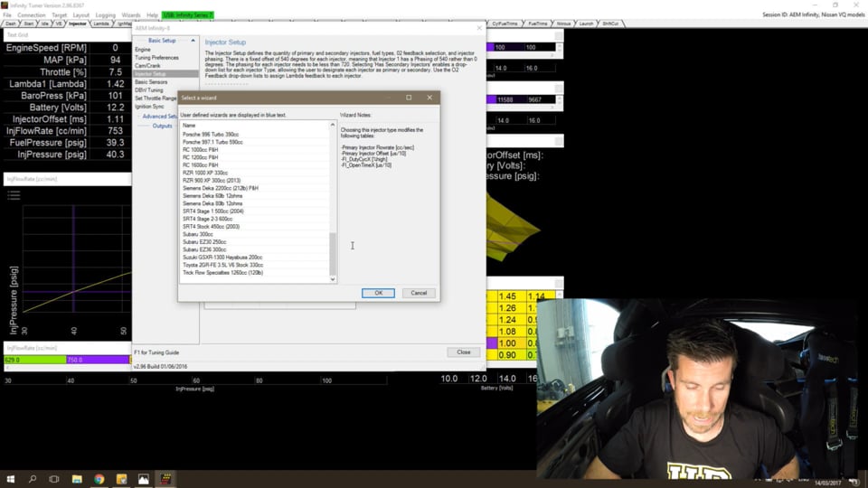
Task: Open Task View in the taskbar
Action: (53, 479)
